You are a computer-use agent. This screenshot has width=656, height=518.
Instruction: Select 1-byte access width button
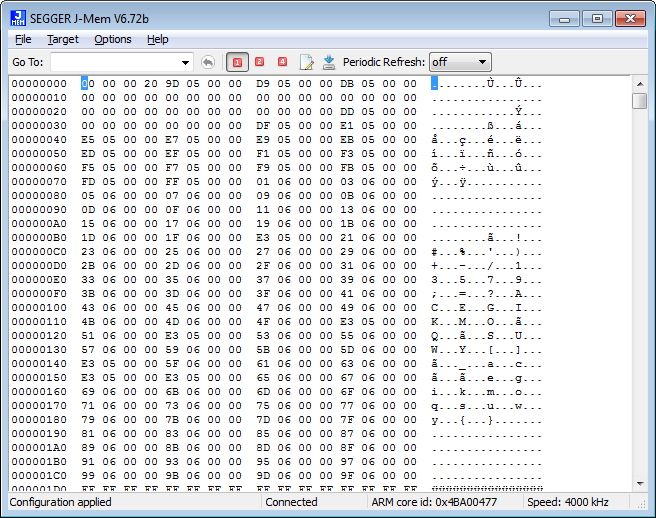click(238, 62)
